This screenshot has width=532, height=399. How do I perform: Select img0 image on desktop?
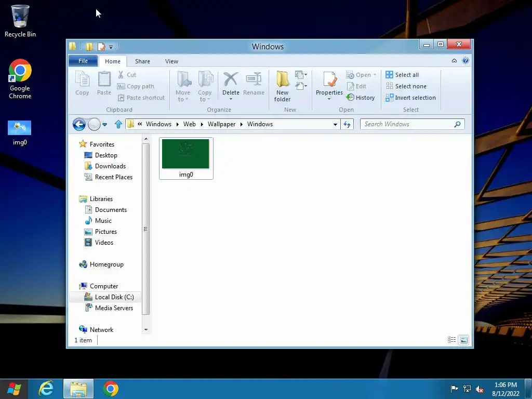click(x=20, y=133)
